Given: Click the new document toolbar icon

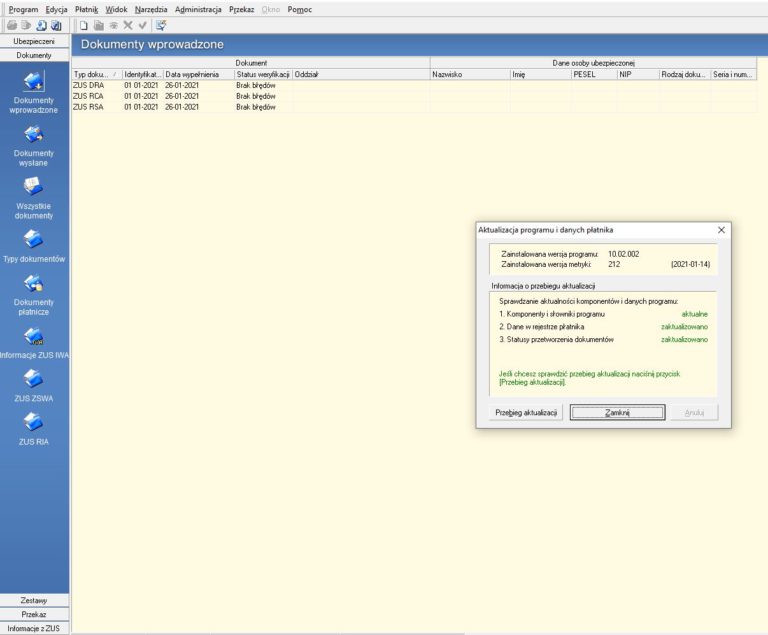Looking at the screenshot, I should click(x=84, y=25).
